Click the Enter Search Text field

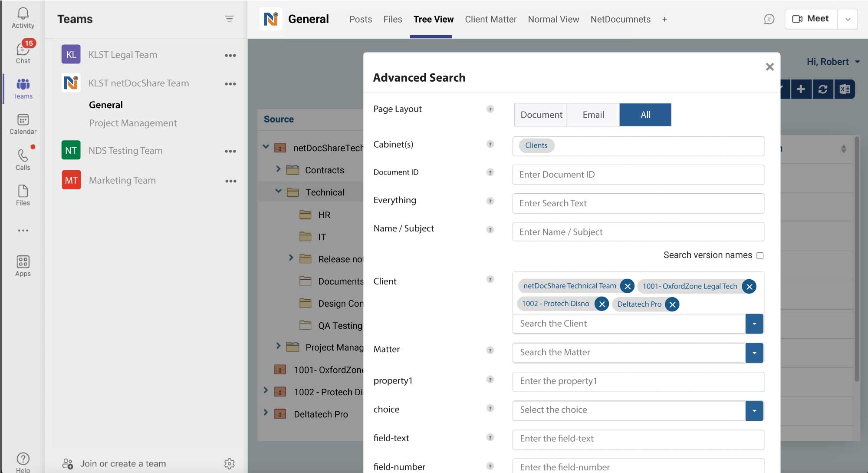pyautogui.click(x=638, y=203)
